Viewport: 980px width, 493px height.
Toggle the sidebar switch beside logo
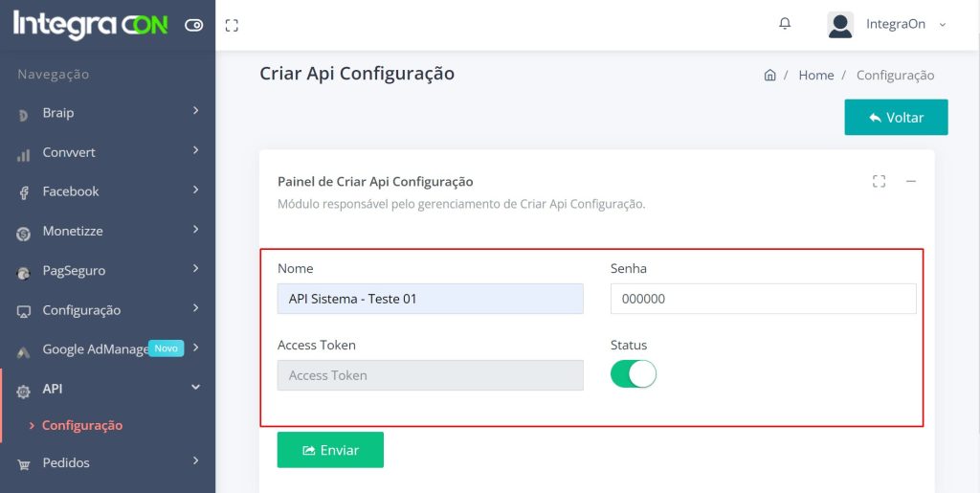(194, 25)
